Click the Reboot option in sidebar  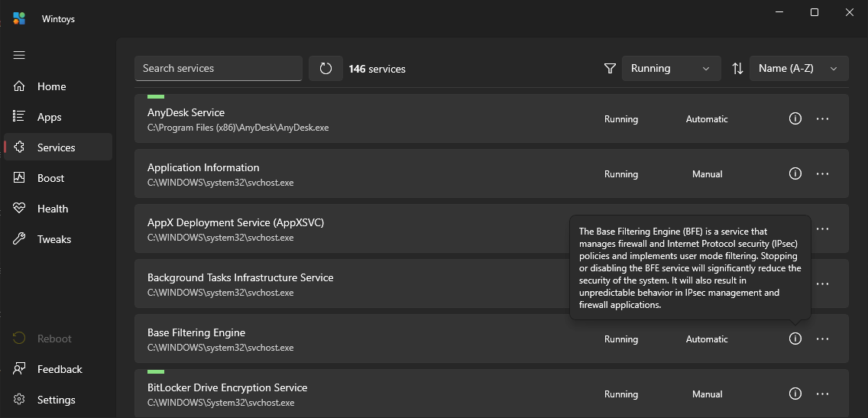pyautogui.click(x=58, y=339)
